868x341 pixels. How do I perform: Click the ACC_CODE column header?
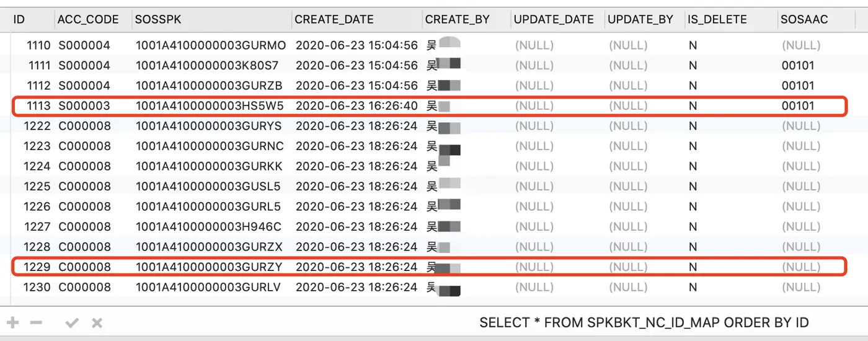[88, 19]
